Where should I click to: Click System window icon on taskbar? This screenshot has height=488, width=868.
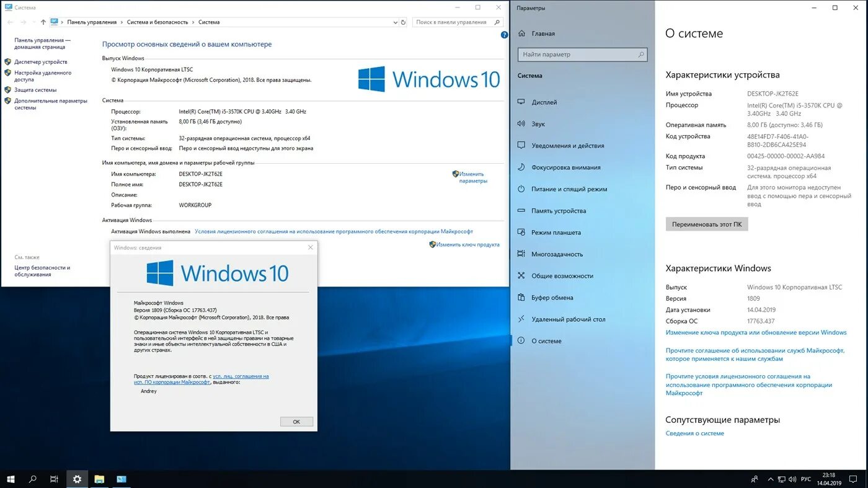pyautogui.click(x=122, y=479)
